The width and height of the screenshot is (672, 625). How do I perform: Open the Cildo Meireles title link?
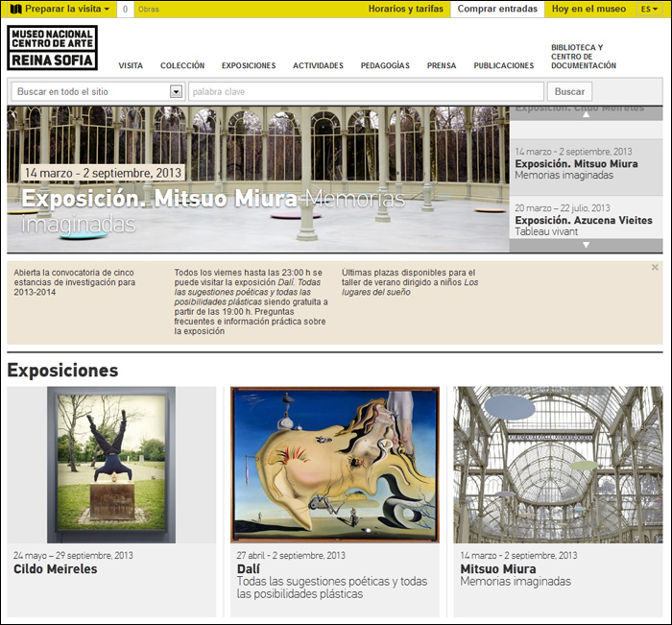(x=56, y=569)
